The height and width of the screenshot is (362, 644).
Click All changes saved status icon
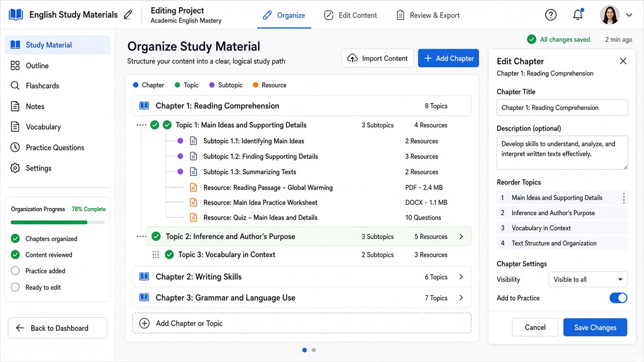coord(531,39)
